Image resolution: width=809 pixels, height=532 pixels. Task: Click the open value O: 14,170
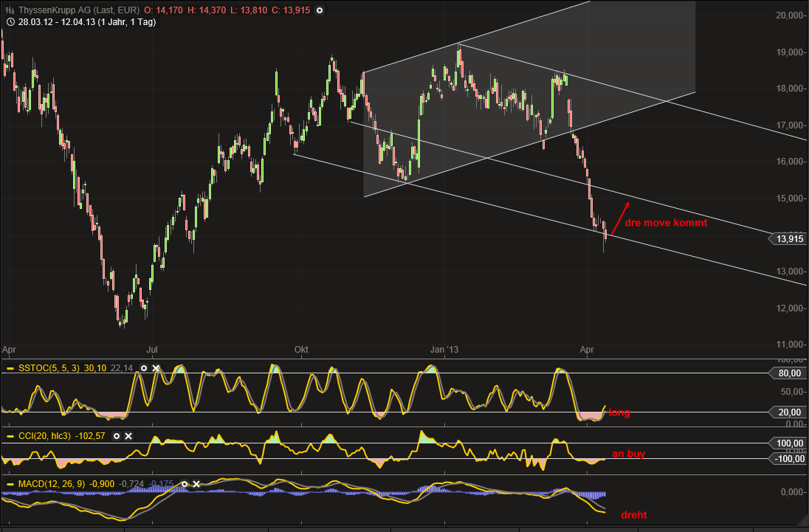tap(165, 10)
